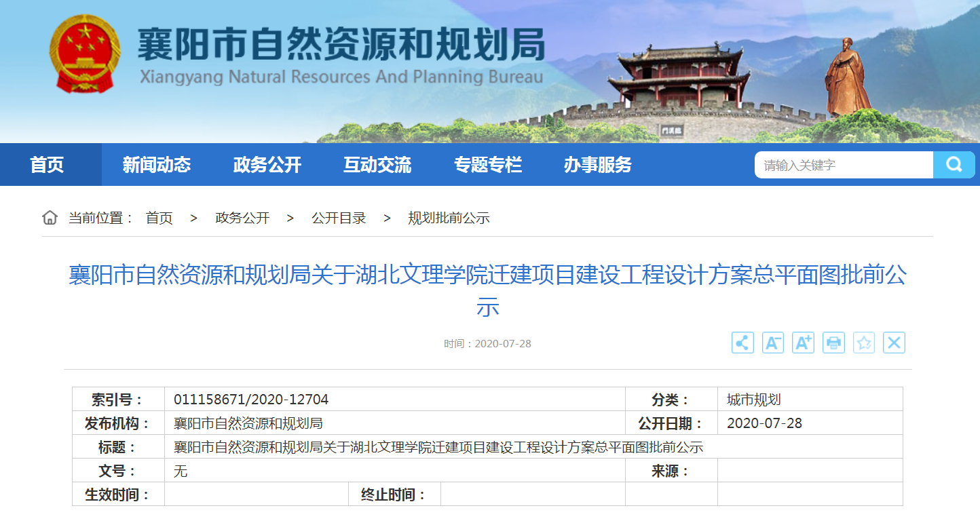The width and height of the screenshot is (980, 523).
Task: Bookmark the page with star icon
Action: [x=864, y=343]
